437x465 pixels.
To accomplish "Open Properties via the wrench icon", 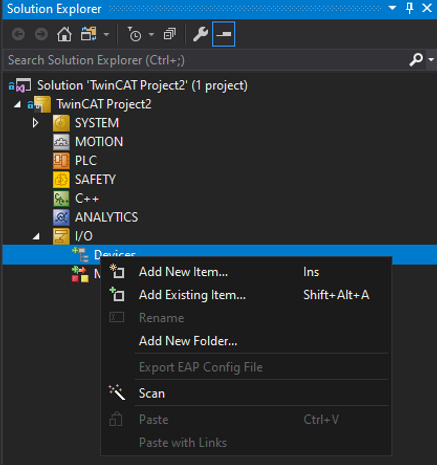I will point(200,34).
